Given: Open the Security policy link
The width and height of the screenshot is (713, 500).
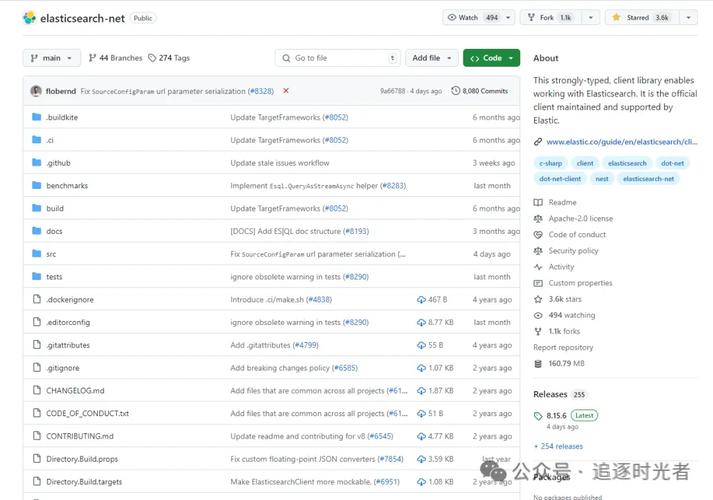Looking at the screenshot, I should pos(573,251).
